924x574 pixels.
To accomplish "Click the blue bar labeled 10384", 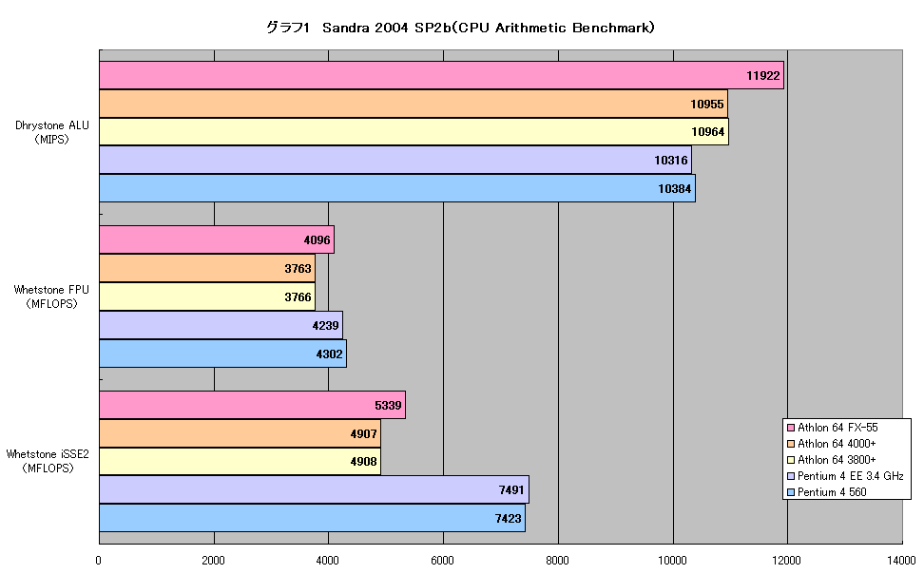I will (397, 188).
